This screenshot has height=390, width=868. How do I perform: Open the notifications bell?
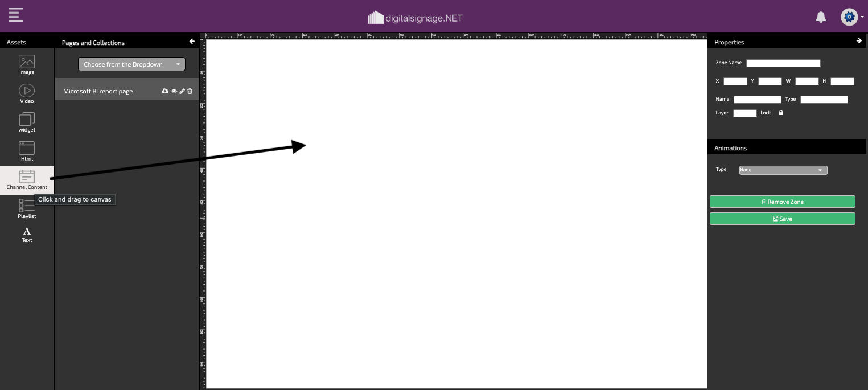click(x=821, y=17)
